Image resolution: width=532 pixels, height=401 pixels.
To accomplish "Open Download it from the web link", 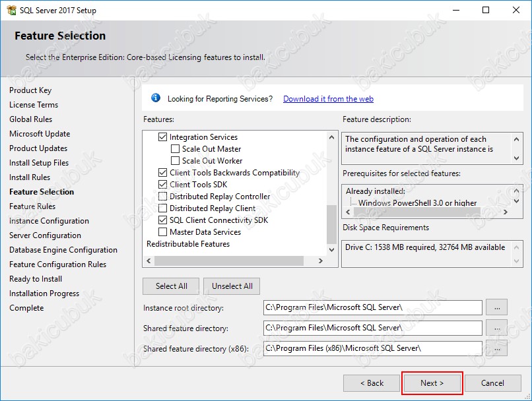I will [x=328, y=99].
